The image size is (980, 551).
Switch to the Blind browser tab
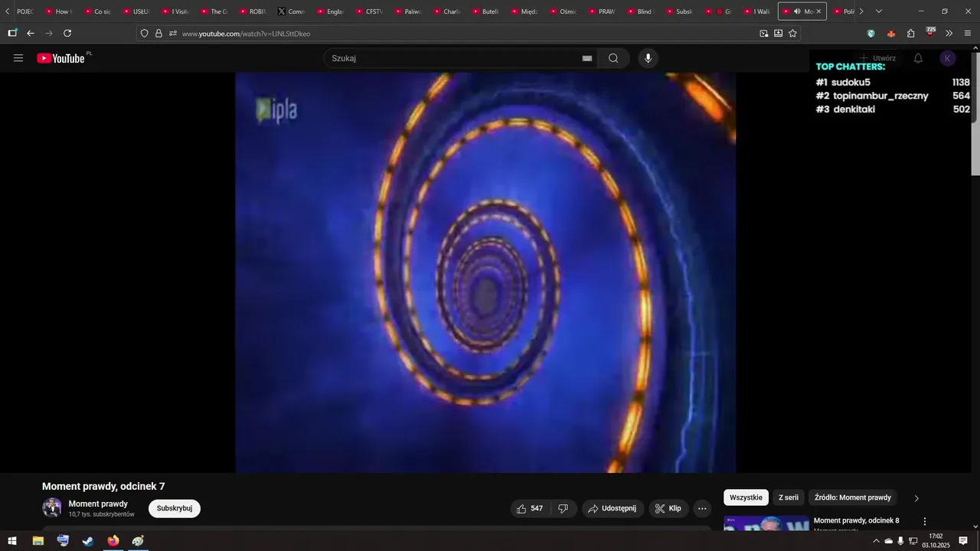point(640,11)
